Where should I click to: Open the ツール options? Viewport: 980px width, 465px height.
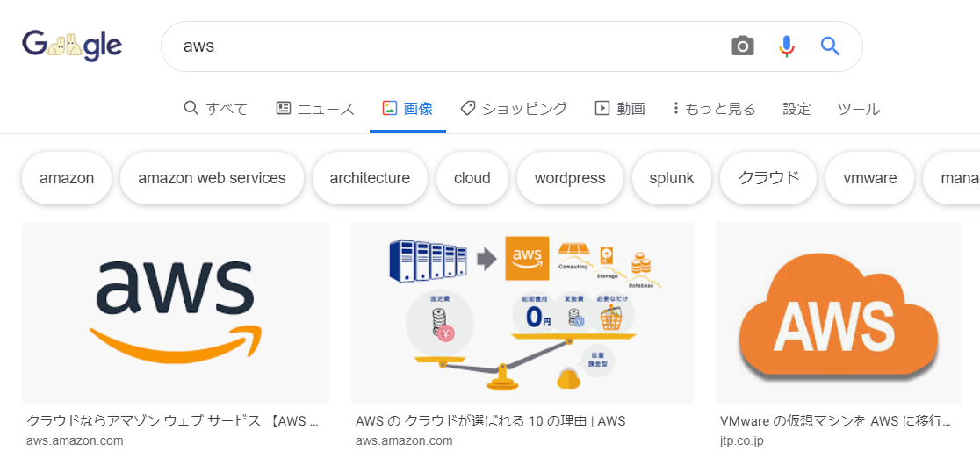(859, 109)
